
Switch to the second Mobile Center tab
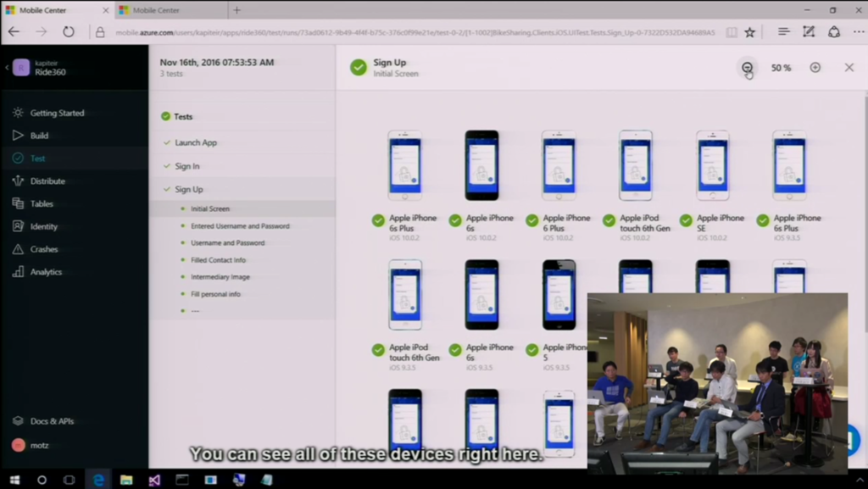click(x=170, y=10)
